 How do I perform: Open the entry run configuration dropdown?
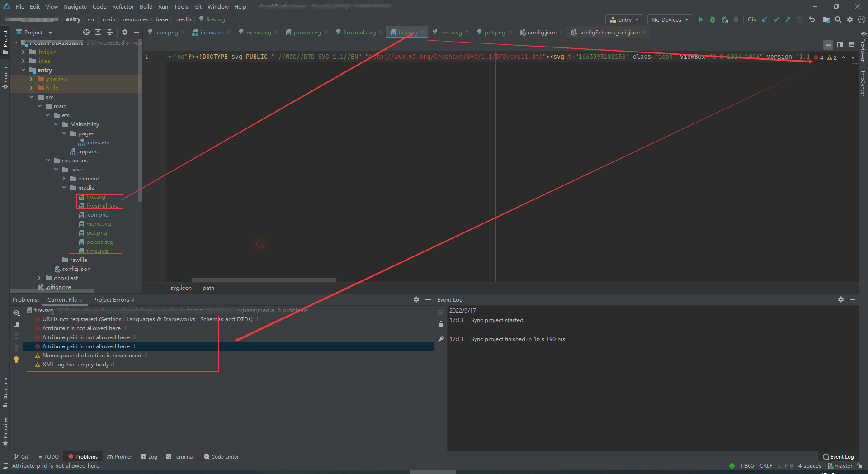(x=624, y=19)
